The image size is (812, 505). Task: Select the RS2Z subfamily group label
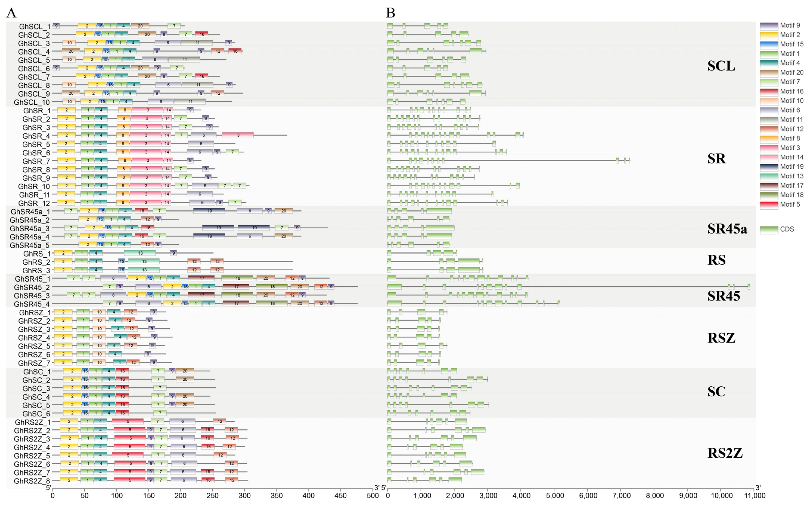click(725, 453)
